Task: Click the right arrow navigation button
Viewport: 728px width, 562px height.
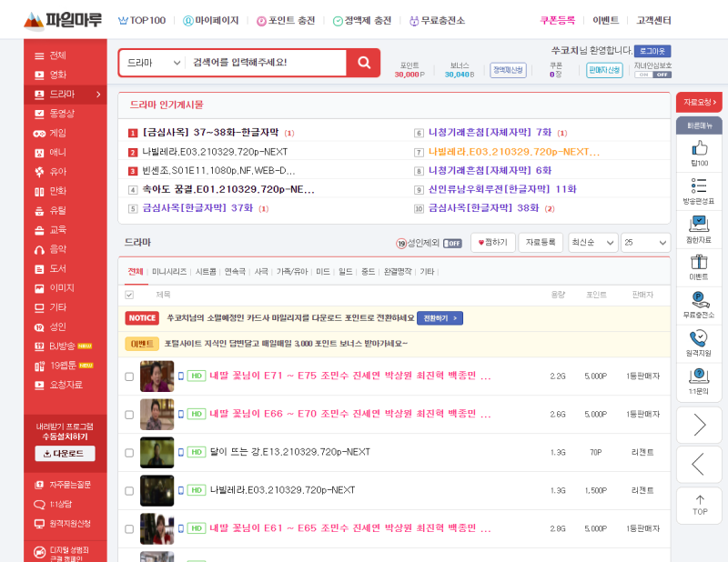Action: (699, 425)
